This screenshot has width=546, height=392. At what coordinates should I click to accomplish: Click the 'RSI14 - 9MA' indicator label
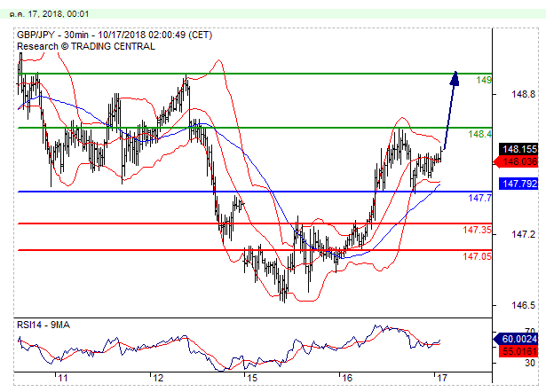coord(44,325)
